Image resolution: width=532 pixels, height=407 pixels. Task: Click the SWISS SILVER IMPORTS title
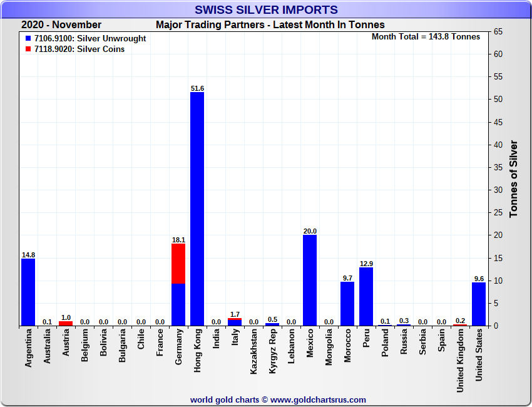click(266, 9)
